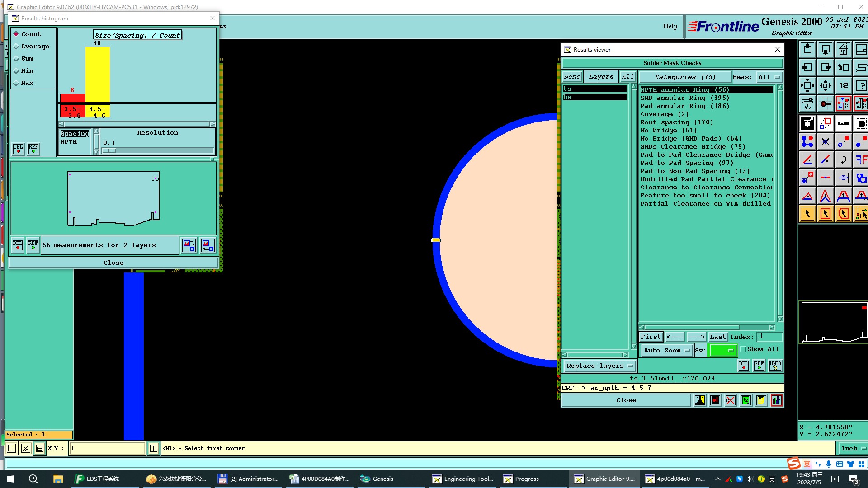The width and height of the screenshot is (868, 488).
Task: Click the UNDO icon in Results viewer
Action: coord(775,365)
